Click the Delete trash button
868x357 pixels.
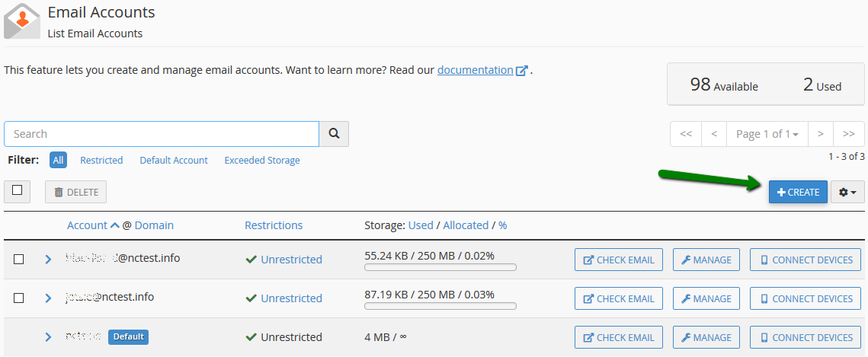pyautogui.click(x=75, y=193)
